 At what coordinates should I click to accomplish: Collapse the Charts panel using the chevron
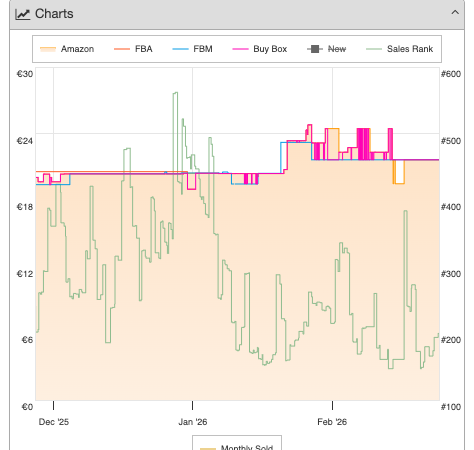[455, 13]
